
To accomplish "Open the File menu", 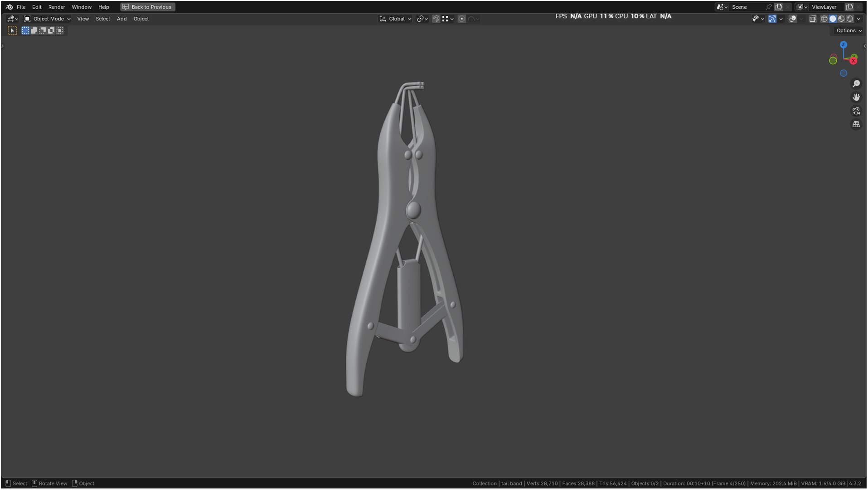I will point(21,7).
